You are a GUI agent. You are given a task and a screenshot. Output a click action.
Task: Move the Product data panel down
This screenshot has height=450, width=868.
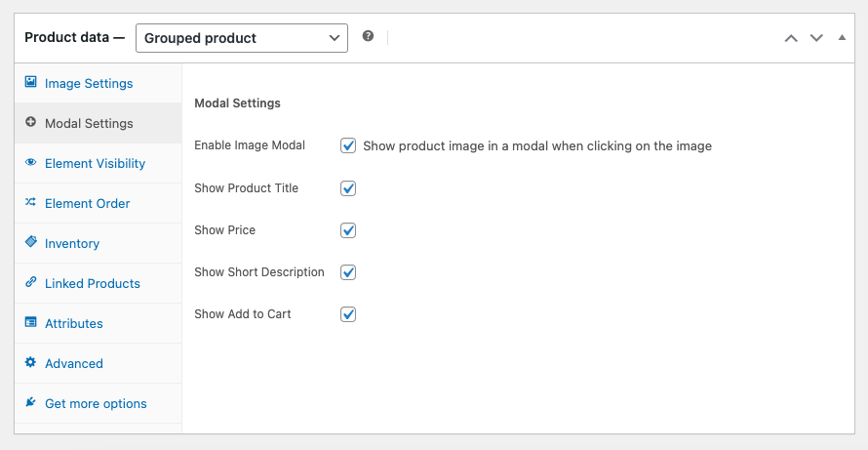[816, 38]
